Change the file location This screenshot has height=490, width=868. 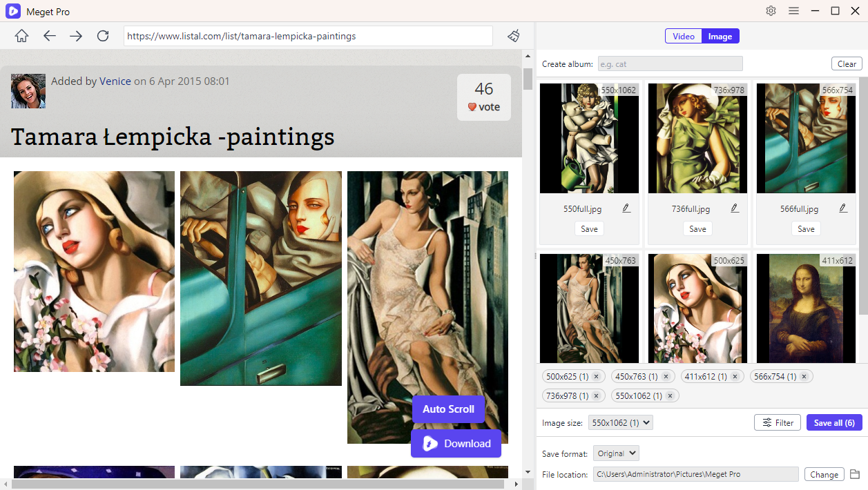(824, 474)
